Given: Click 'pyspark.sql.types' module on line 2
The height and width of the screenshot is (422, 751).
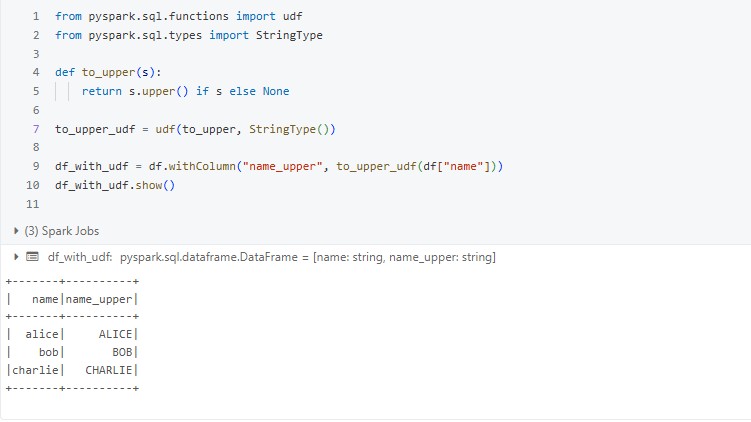Looking at the screenshot, I should [x=145, y=35].
